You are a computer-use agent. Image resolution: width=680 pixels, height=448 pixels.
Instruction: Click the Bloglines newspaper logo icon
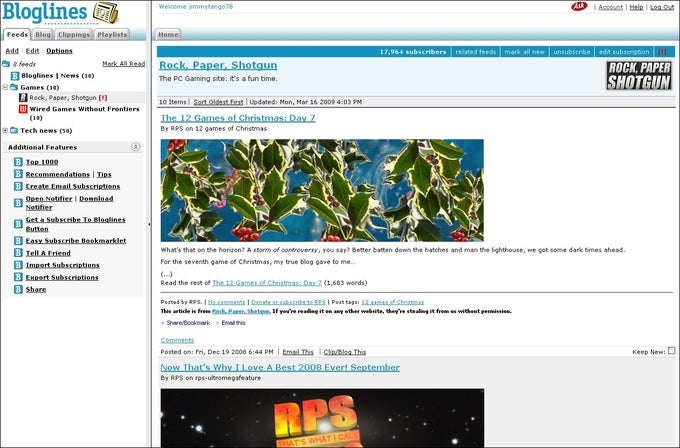click(x=105, y=13)
